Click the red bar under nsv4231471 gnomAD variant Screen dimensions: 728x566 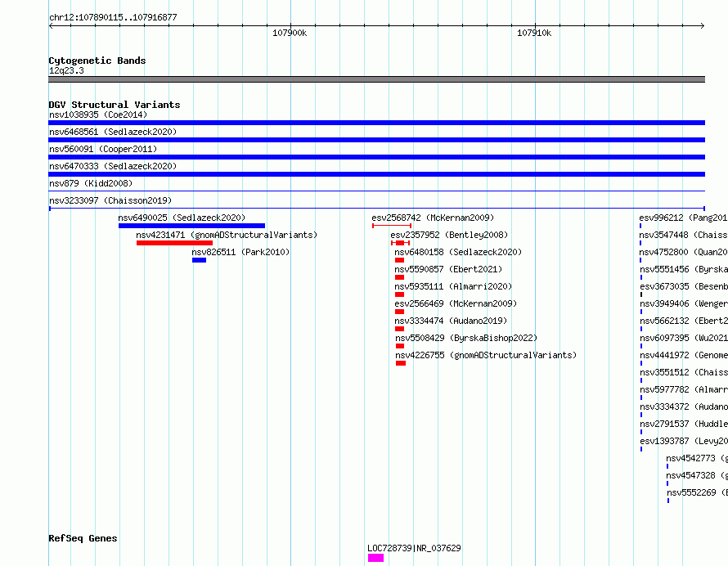point(174,243)
